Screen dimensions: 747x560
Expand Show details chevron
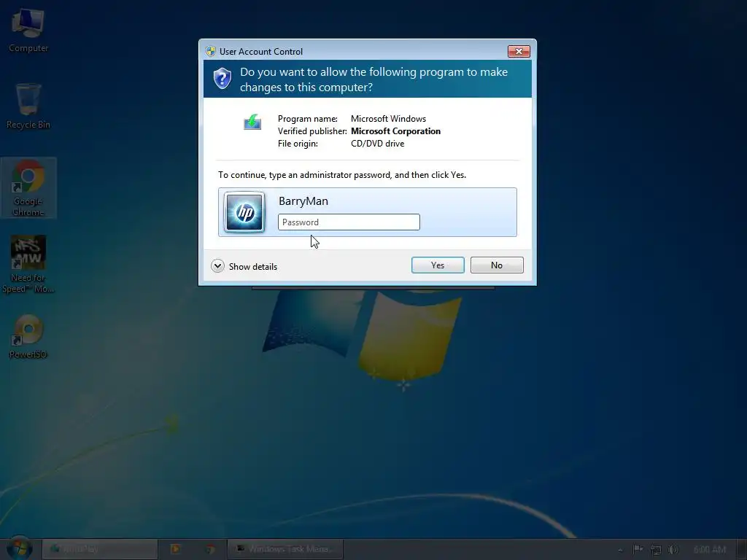click(x=217, y=265)
